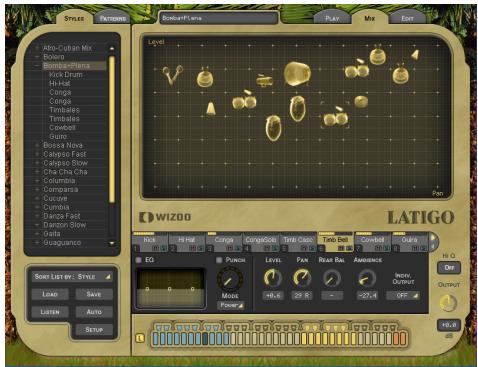Click the styles list scroll-up arrow
The height and width of the screenshot is (367, 478).
point(112,48)
